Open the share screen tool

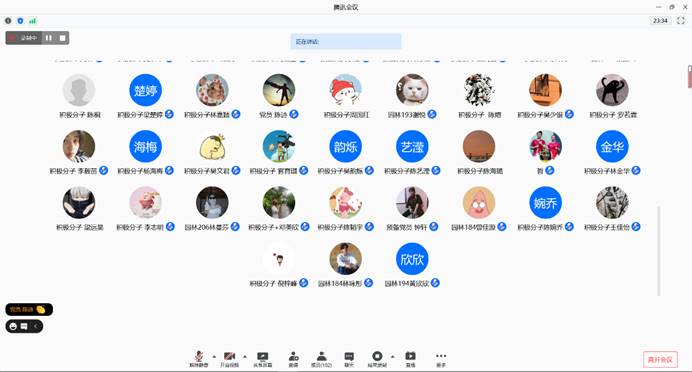click(263, 359)
